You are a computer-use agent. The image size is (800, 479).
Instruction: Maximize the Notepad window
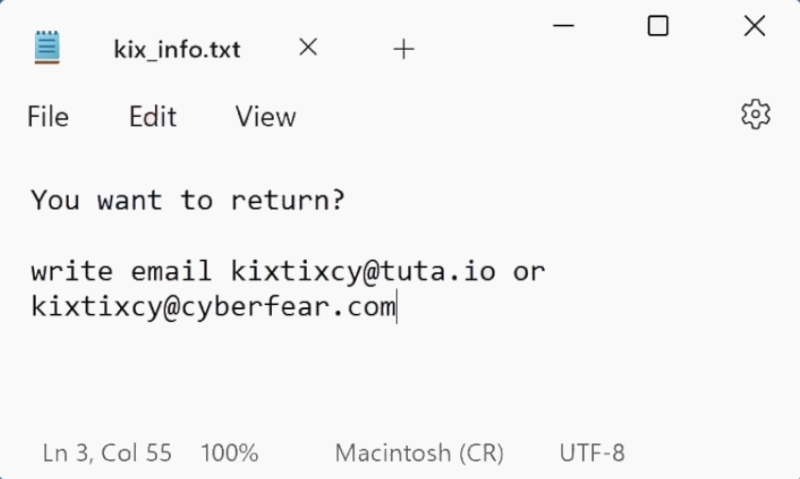tap(658, 26)
